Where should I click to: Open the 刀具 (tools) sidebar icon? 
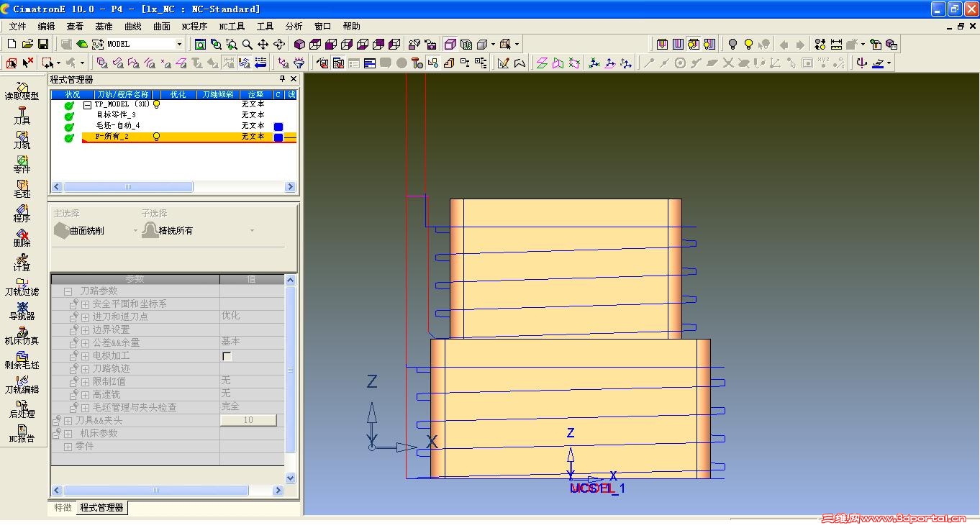(x=22, y=115)
